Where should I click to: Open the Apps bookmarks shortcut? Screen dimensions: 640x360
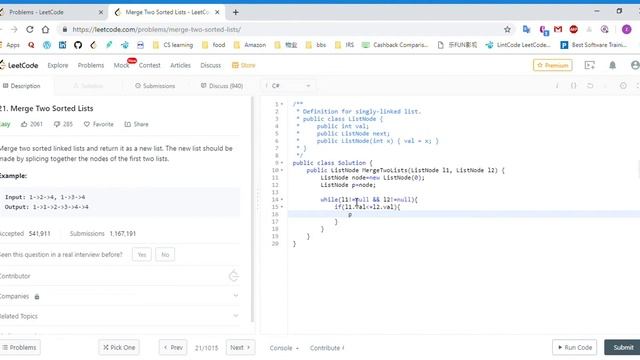[x=10, y=45]
